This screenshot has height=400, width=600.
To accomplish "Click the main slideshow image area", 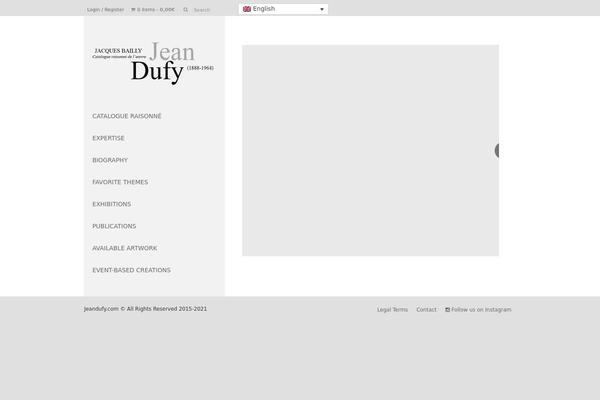I will [x=370, y=150].
